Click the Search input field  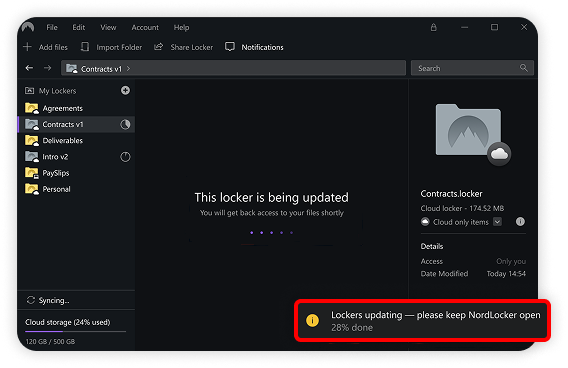click(x=472, y=68)
